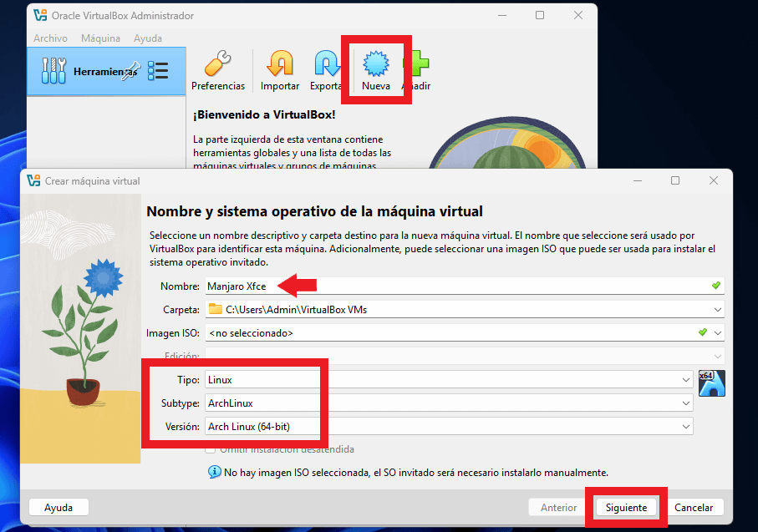Maximize the Crear máquina virtual window
This screenshot has width=758, height=532.
pos(675,180)
